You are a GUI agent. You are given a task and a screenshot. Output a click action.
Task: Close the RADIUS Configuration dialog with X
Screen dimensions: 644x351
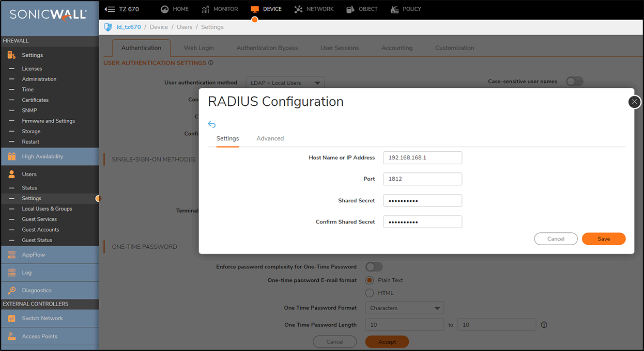point(635,102)
